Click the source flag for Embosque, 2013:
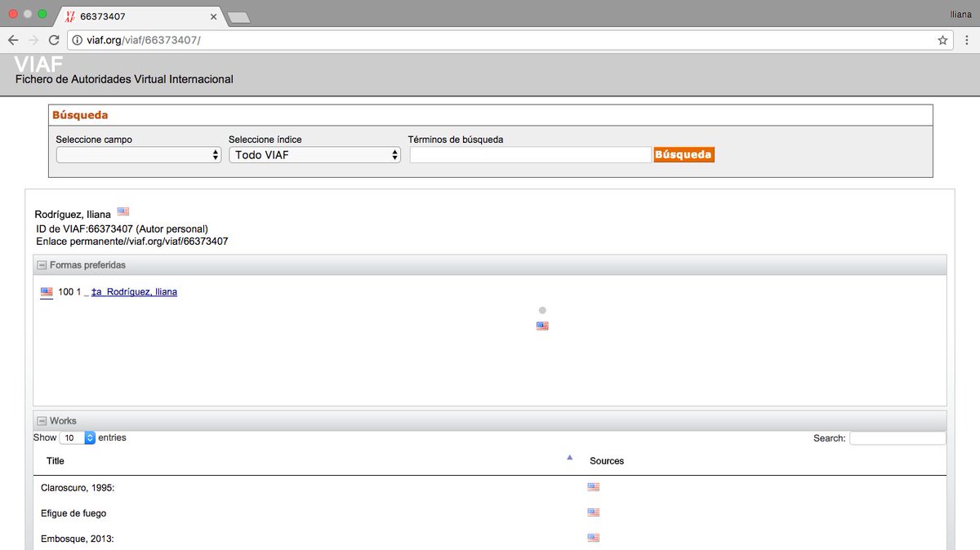 click(594, 538)
